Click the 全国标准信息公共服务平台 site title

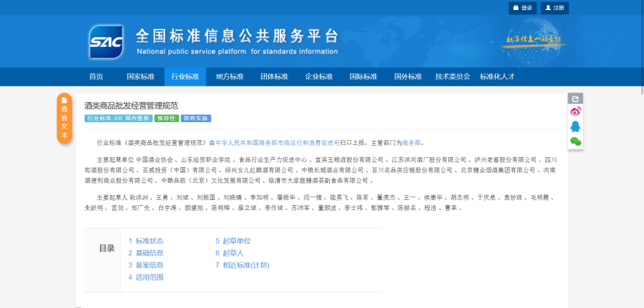[237, 37]
